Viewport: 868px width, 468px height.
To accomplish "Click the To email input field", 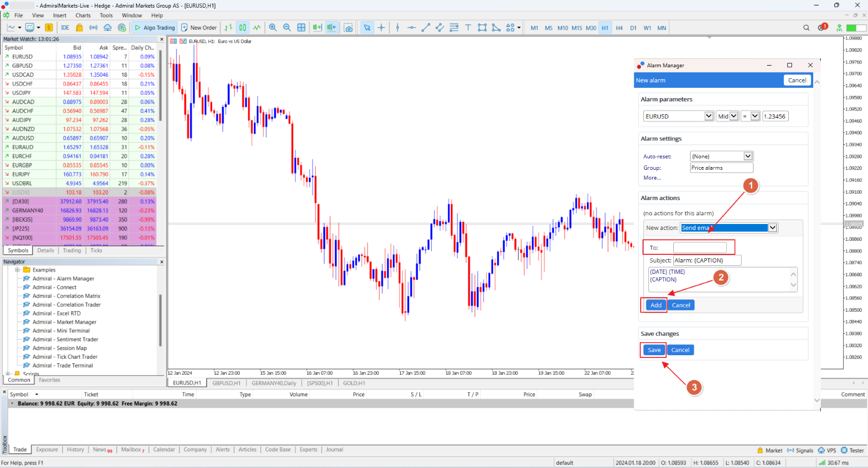I will [700, 248].
